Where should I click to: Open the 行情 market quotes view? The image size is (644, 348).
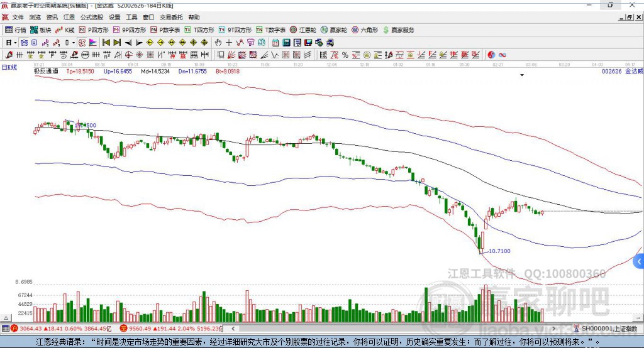click(x=16, y=30)
